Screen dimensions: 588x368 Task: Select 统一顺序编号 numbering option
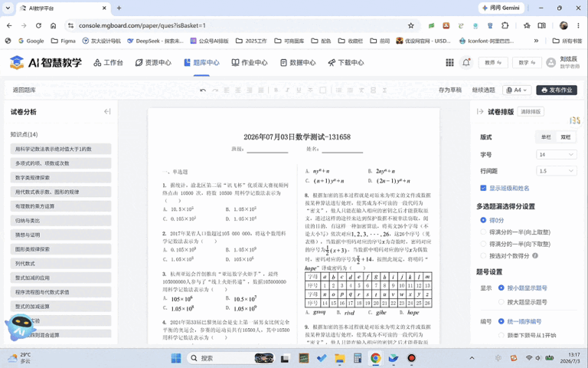click(501, 321)
